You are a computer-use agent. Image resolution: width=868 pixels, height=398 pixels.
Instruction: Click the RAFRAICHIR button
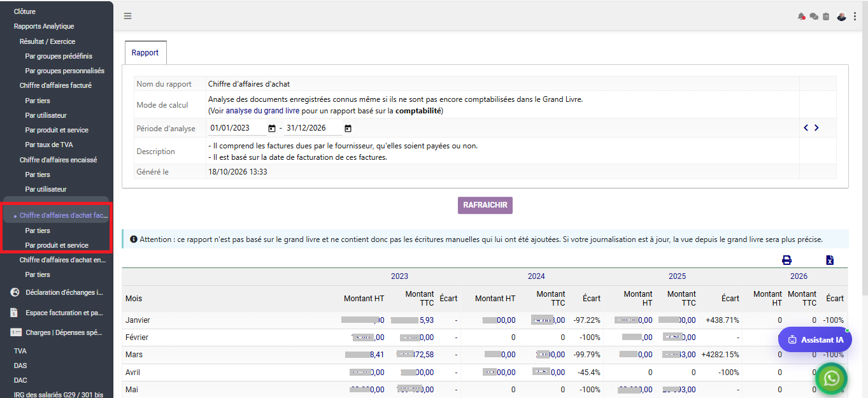(485, 205)
